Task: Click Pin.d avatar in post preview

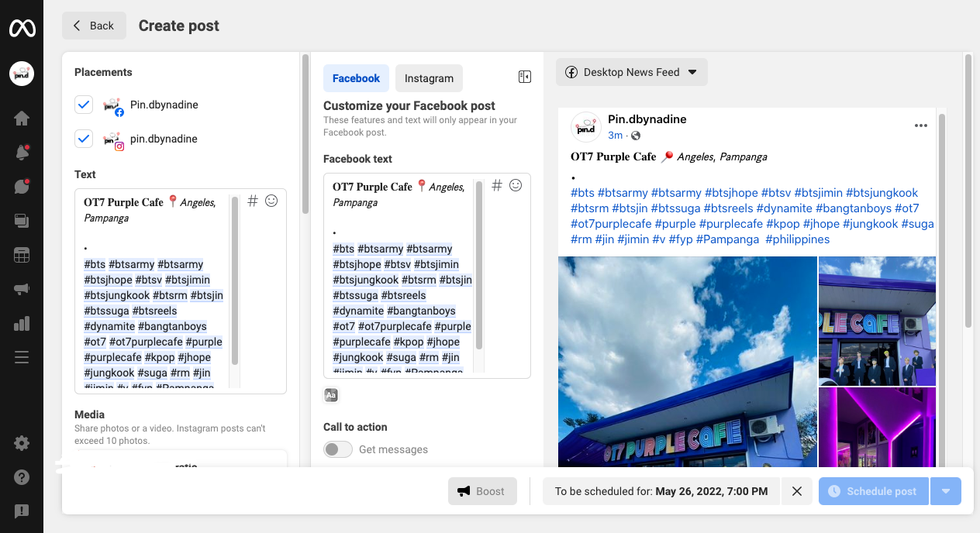Action: [586, 127]
